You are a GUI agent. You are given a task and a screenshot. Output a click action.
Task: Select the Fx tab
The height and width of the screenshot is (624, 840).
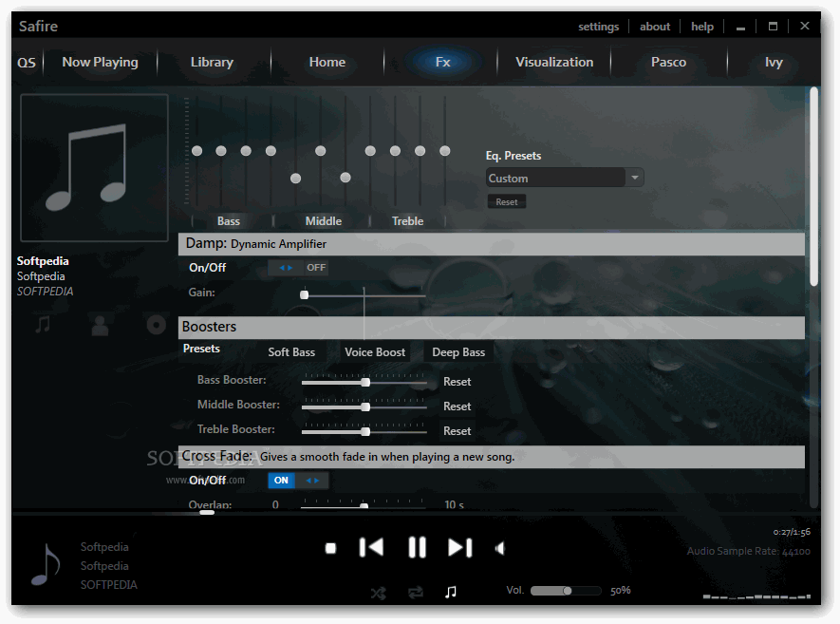pyautogui.click(x=442, y=62)
